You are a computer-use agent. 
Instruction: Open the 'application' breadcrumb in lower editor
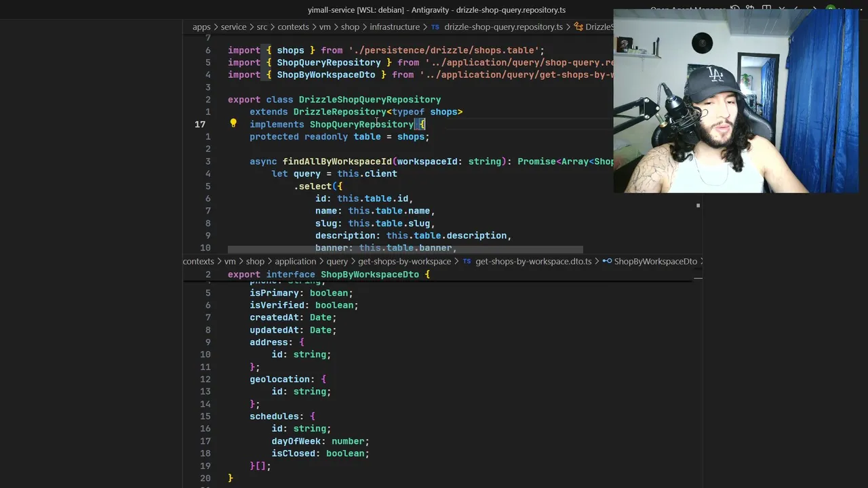[x=296, y=262]
